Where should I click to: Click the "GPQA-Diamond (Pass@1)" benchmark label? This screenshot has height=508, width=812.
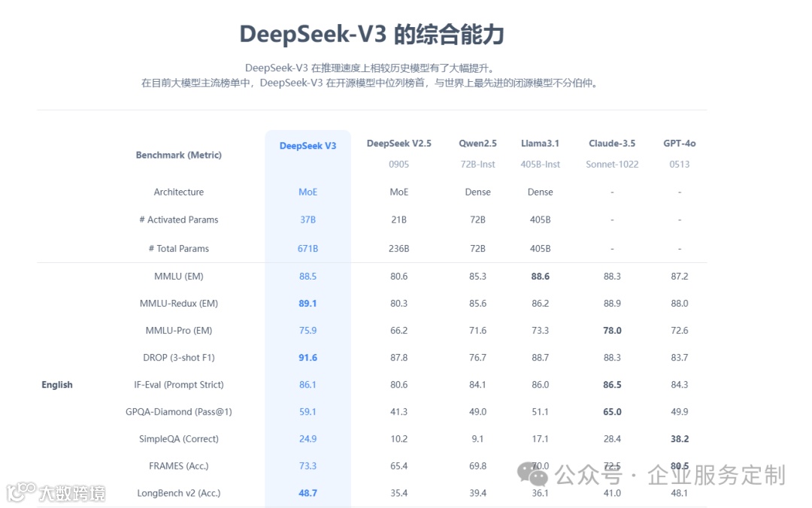179,412
